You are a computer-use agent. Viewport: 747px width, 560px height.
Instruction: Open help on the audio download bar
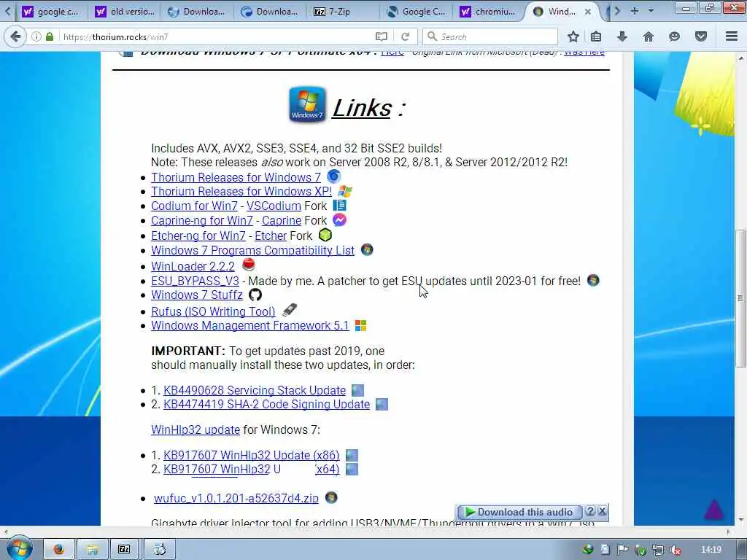[590, 511]
